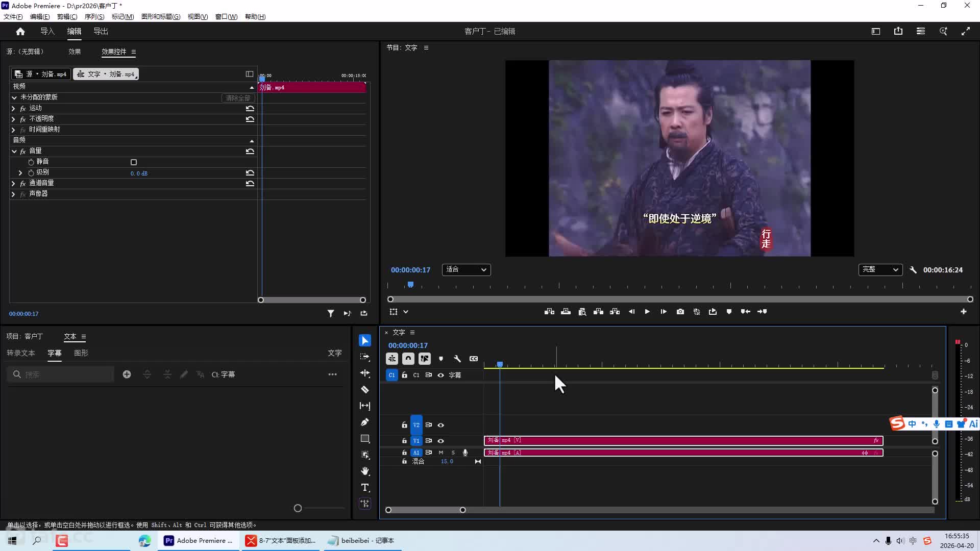
Task: Open timeline display settings wrench
Action: pos(457,359)
